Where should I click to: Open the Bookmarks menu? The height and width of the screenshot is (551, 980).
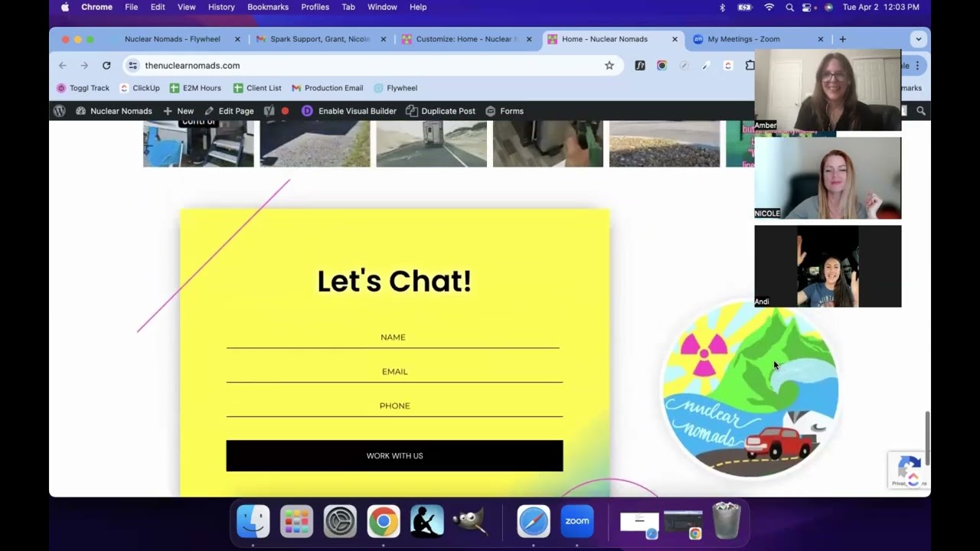268,7
